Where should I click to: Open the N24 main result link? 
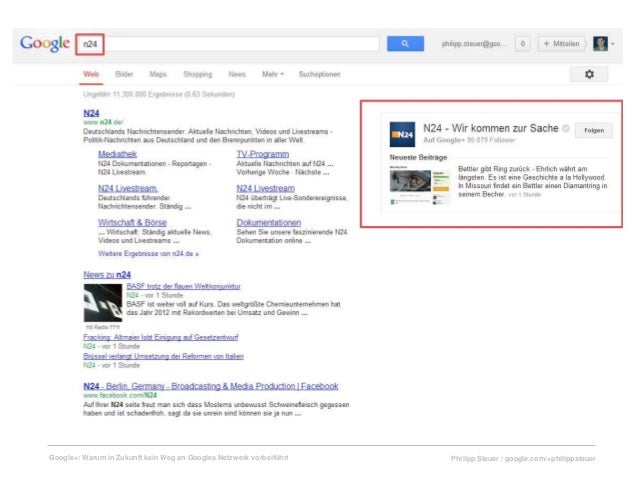coord(91,113)
